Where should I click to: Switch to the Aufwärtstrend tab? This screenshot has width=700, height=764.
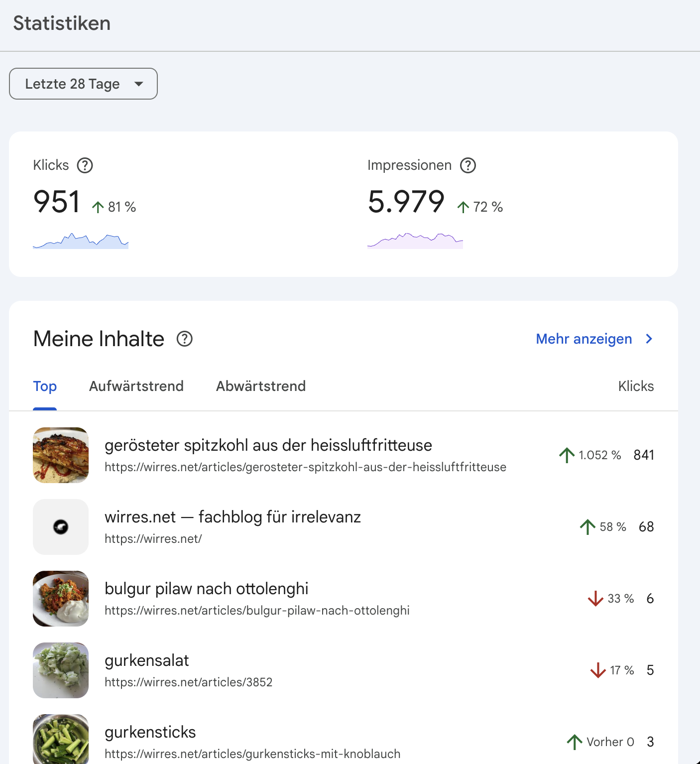[136, 386]
